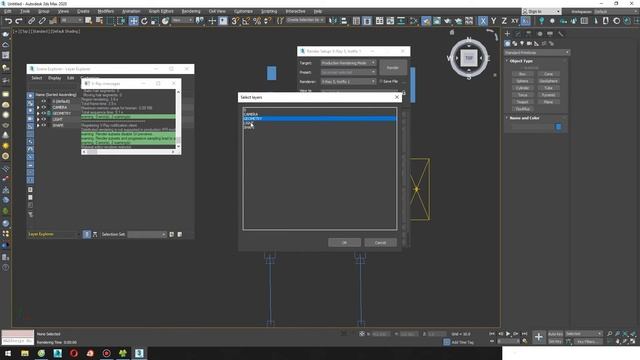Toggle visibility eye of LIGHT layer
640x360 pixels.
(44, 120)
